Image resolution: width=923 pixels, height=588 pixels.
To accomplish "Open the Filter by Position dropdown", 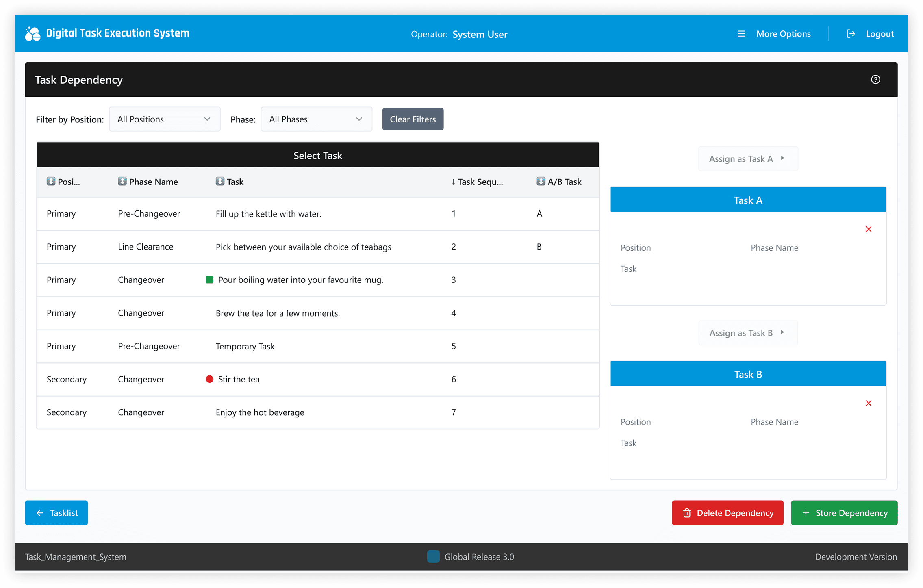I will click(x=165, y=119).
